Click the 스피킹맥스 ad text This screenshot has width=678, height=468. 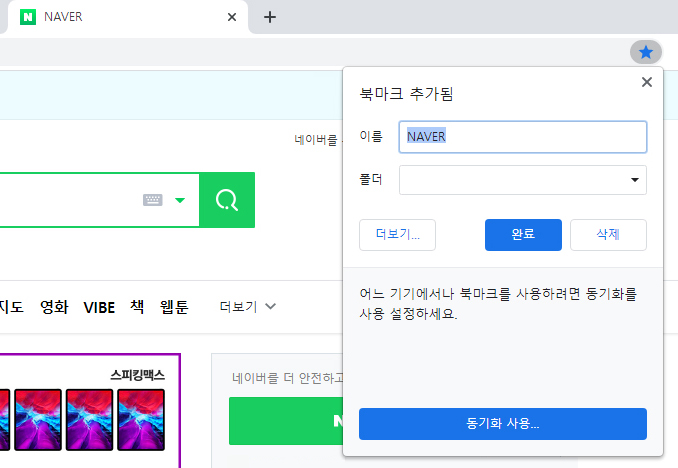(138, 375)
